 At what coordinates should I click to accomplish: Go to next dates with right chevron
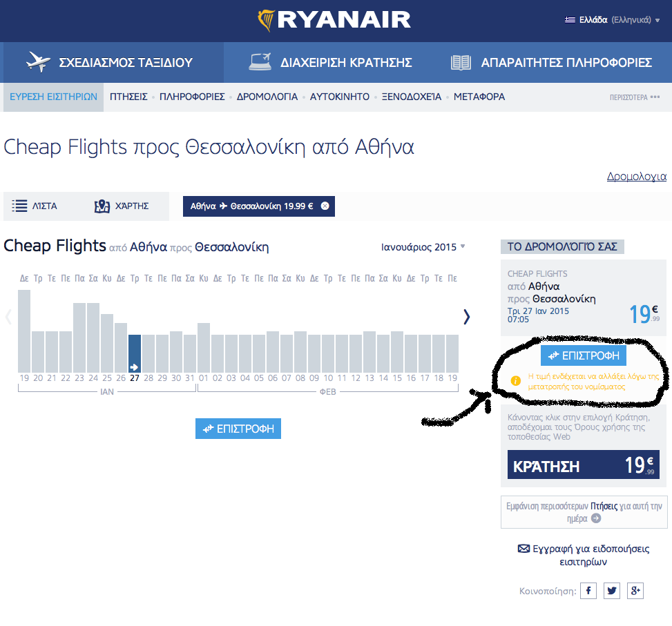pos(466,317)
